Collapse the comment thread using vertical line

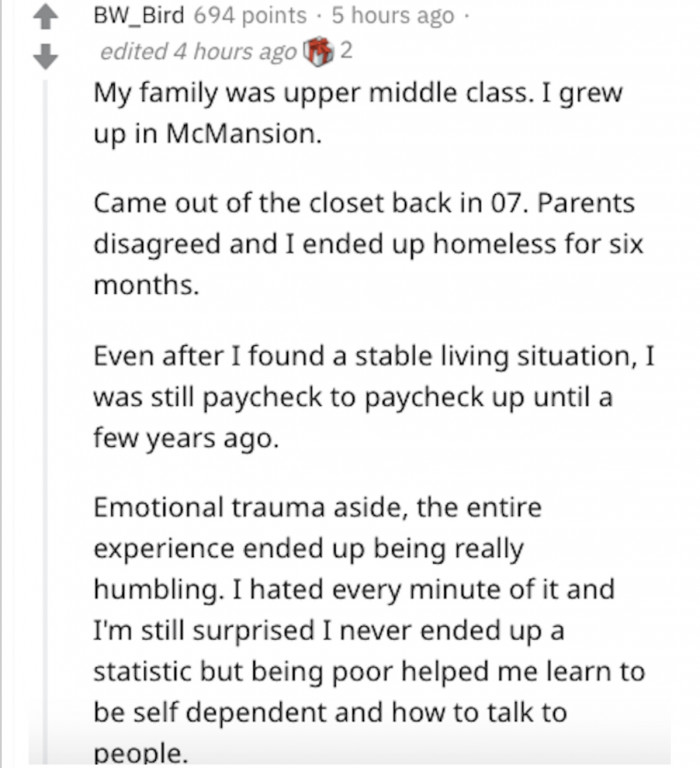[46, 421]
